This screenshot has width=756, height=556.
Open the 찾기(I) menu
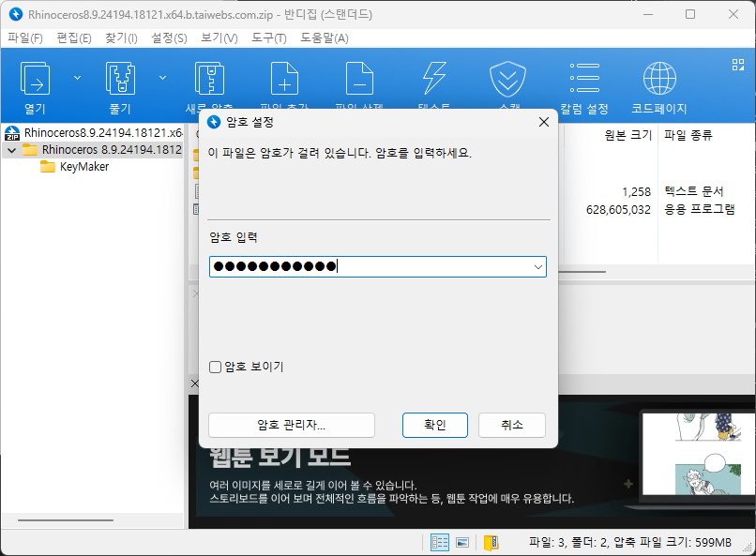(x=121, y=38)
